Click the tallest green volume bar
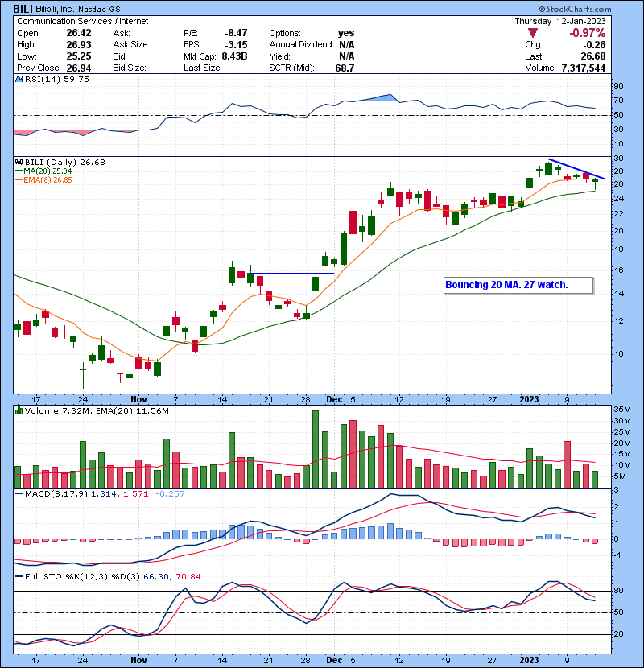Screen dimensions: 644x668 tap(316, 449)
